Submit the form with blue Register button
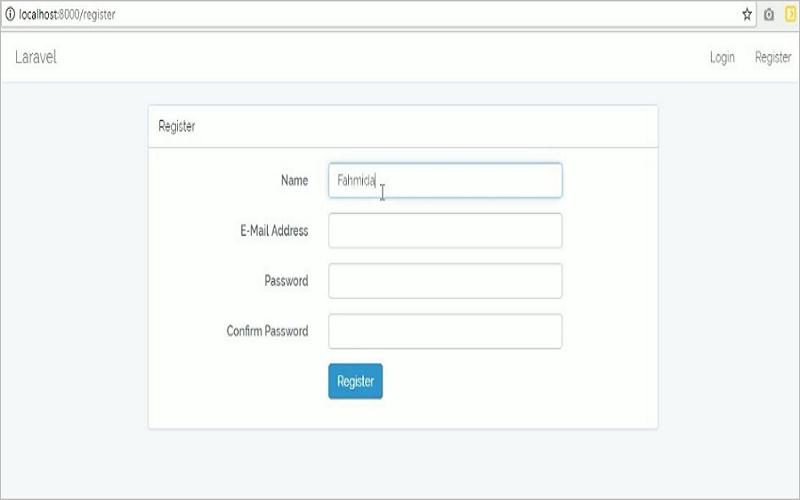 355,381
